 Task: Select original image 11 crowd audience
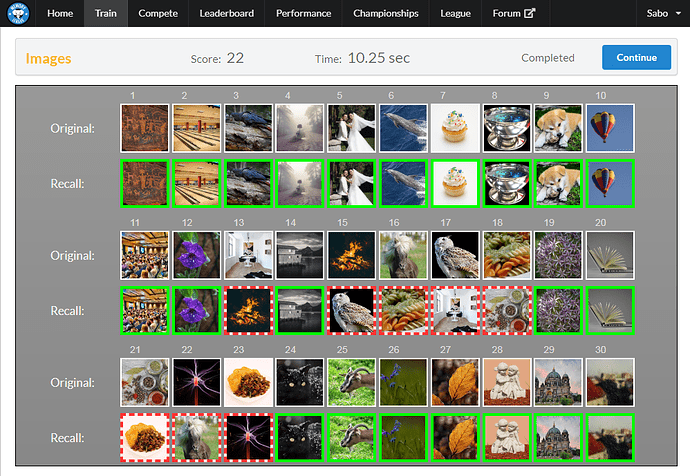tap(145, 255)
